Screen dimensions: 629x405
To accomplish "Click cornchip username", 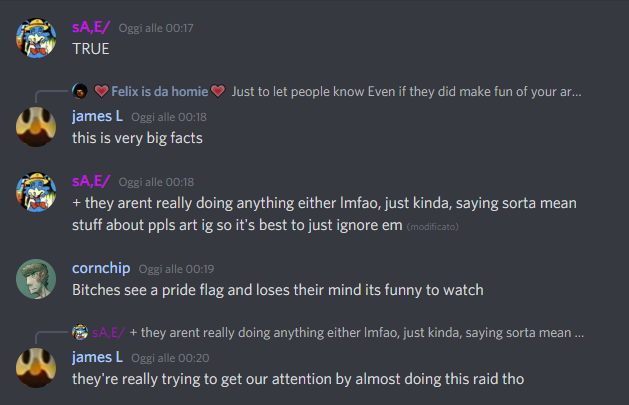I will click(101, 268).
